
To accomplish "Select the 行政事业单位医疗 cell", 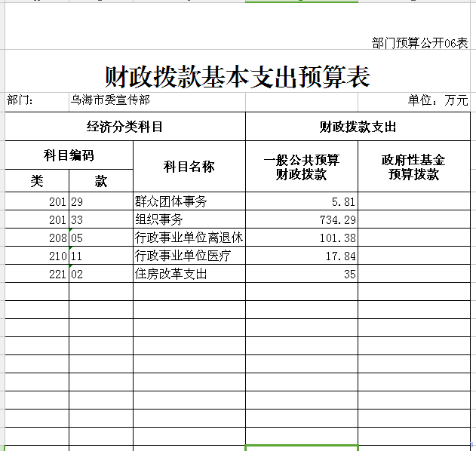I will click(189, 256).
